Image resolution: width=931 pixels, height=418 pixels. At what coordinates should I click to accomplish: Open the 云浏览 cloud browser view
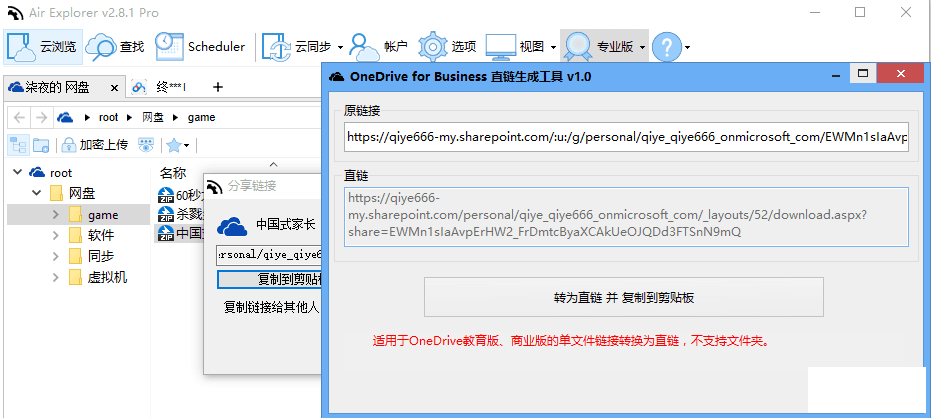point(42,46)
